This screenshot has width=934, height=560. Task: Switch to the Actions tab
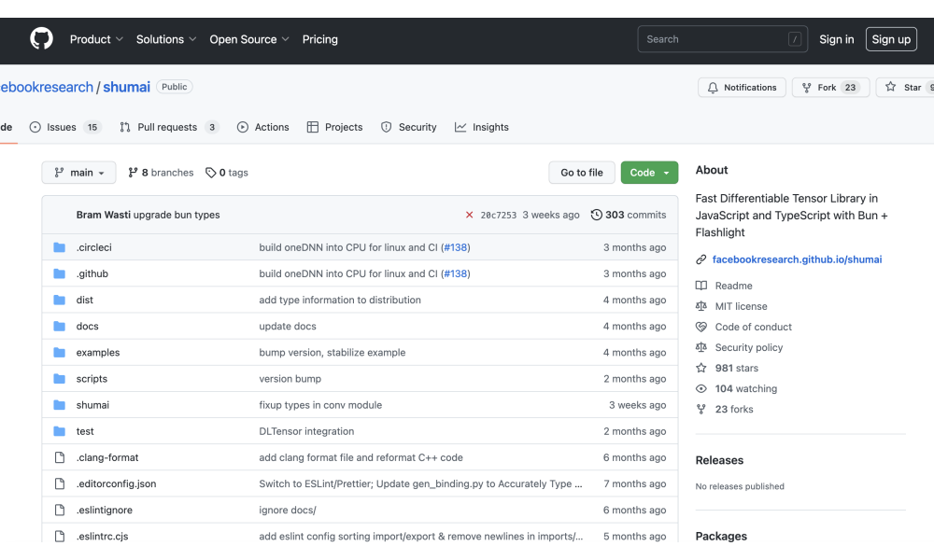click(x=262, y=127)
